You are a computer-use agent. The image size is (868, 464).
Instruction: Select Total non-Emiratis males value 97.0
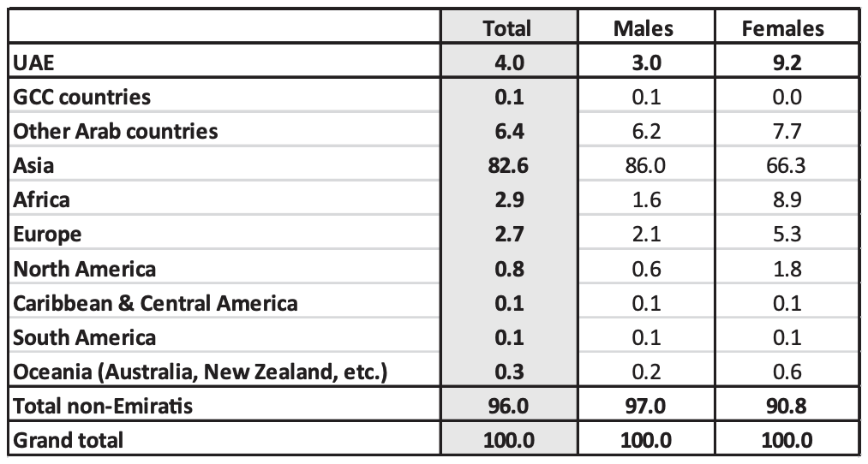[646, 406]
